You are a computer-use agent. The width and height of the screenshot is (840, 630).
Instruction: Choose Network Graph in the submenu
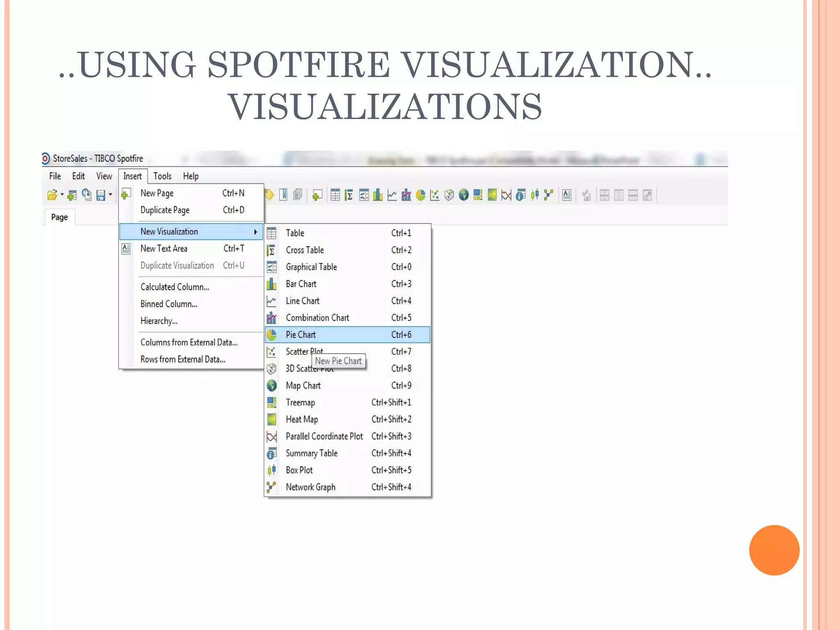(348, 487)
